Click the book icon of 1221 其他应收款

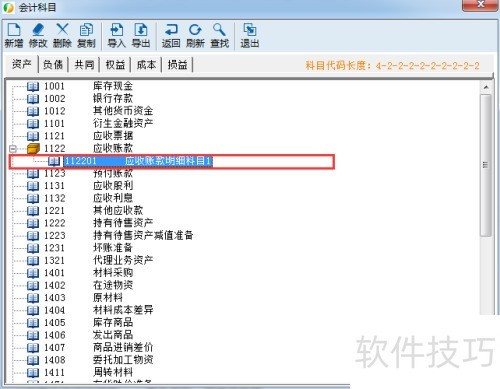[33, 211]
